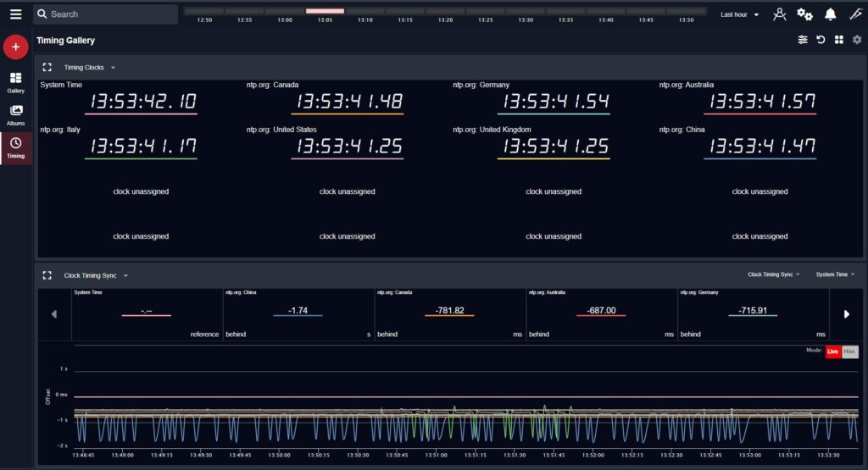868x470 pixels.
Task: Open the filter sliders options icon
Action: (x=803, y=40)
